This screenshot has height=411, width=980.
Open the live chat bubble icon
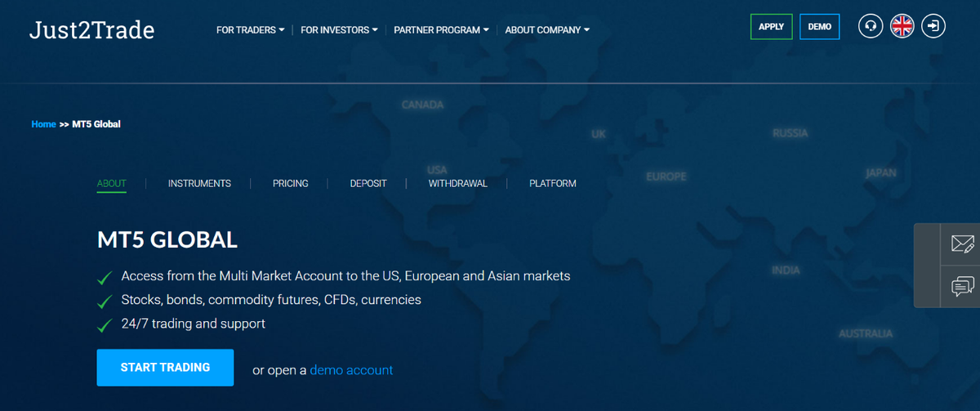point(962,286)
